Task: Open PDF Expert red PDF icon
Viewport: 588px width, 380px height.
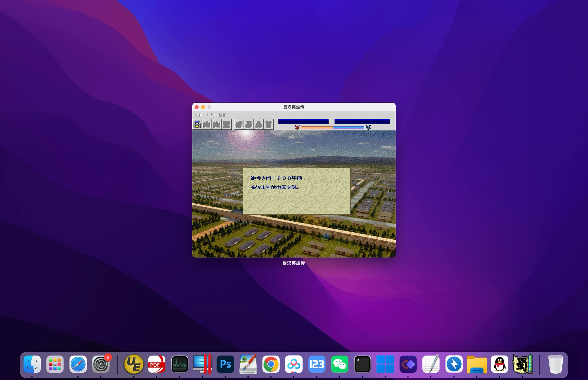Action: 157,364
